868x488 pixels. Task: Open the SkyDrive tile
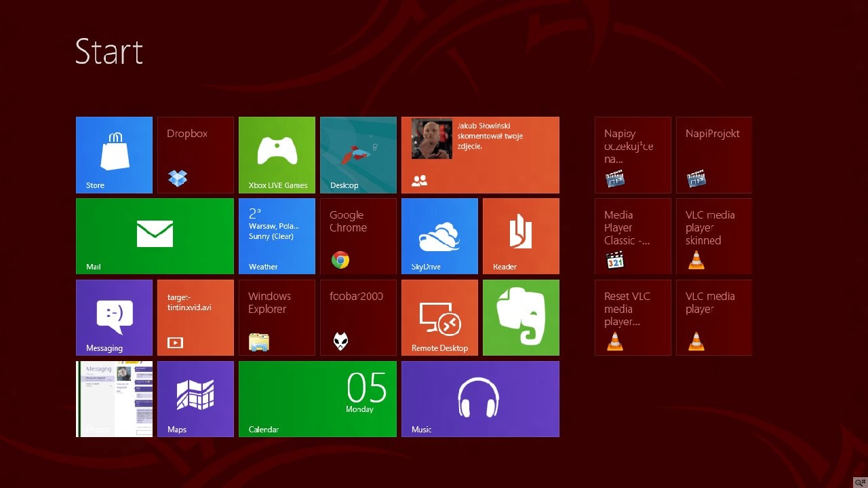coord(439,236)
